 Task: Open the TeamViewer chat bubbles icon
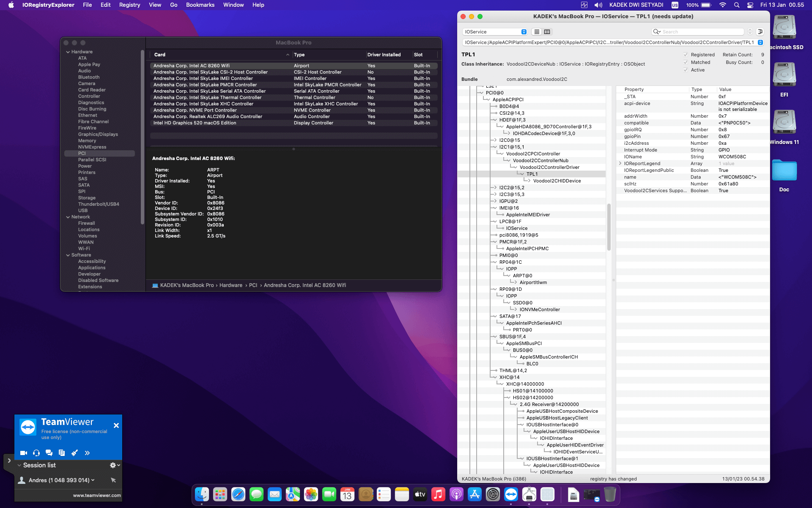point(49,453)
